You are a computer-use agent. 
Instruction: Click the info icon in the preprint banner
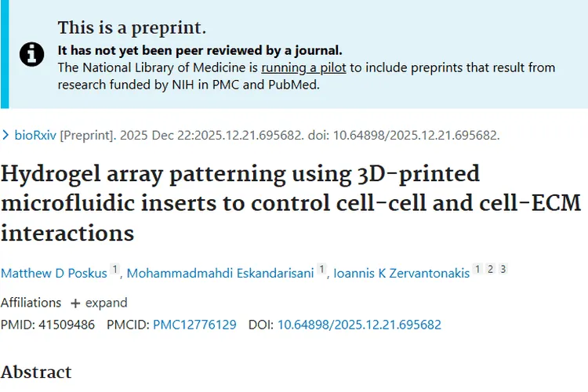point(31,53)
